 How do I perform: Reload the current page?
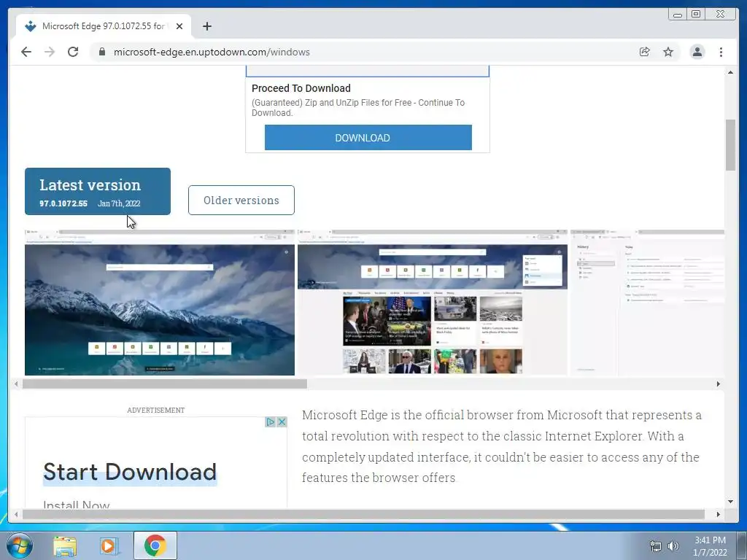click(73, 52)
